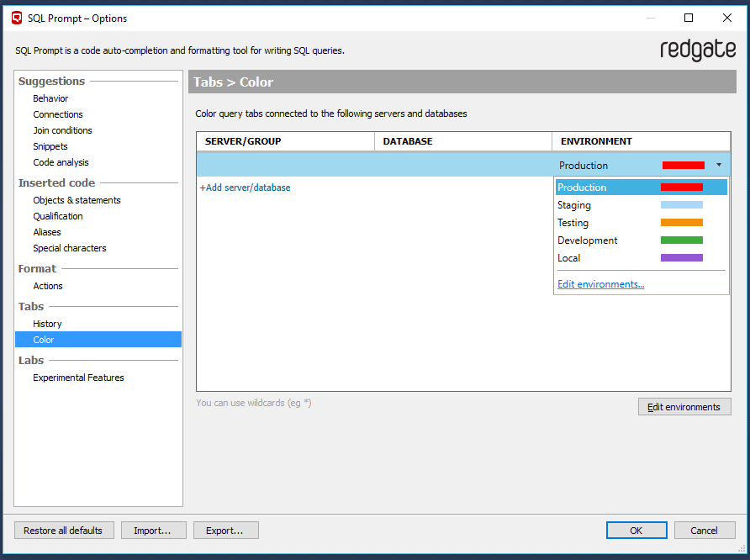This screenshot has width=750, height=560.
Task: Click the purple Local color swatch
Action: pyautogui.click(x=682, y=258)
